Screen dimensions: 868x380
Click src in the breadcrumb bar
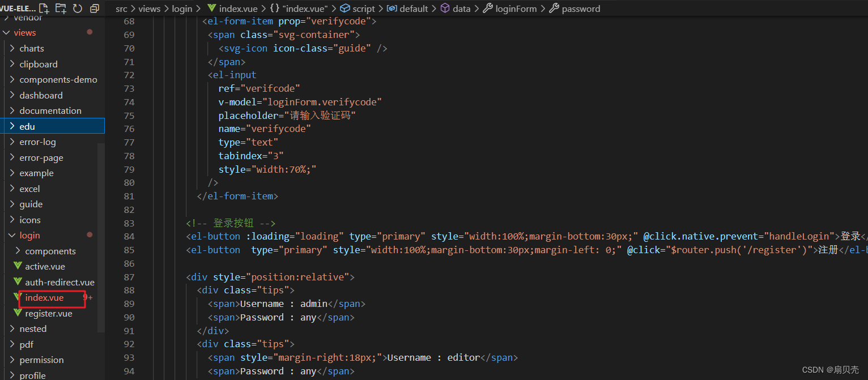point(121,8)
